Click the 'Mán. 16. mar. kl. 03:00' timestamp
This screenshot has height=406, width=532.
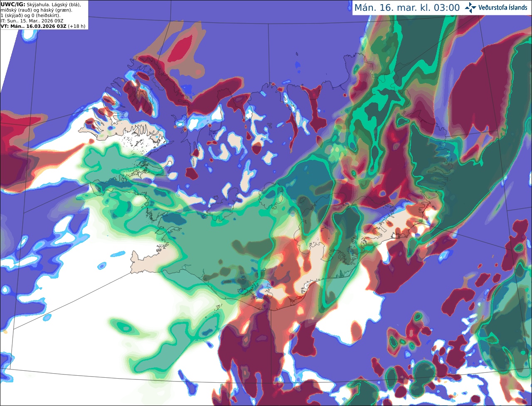click(x=407, y=7)
